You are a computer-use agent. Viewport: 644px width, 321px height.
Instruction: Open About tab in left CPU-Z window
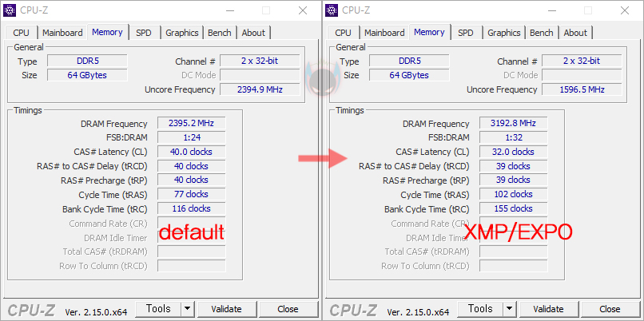coord(253,33)
